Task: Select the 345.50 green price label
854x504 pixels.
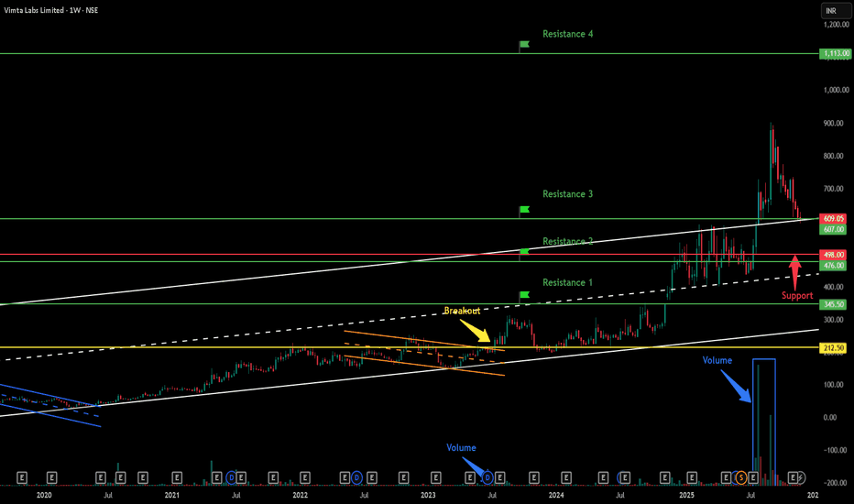Action: click(833, 304)
